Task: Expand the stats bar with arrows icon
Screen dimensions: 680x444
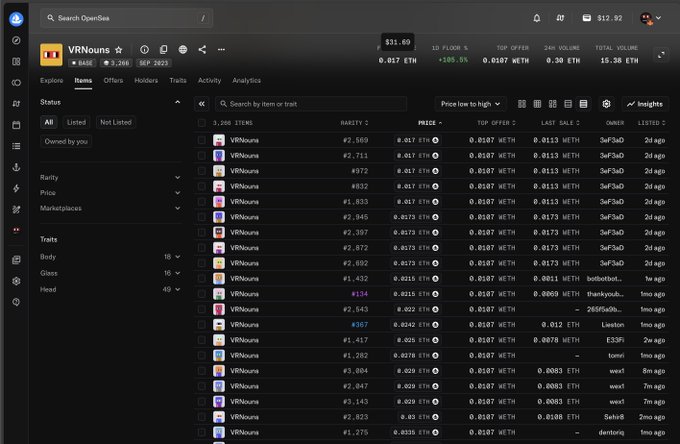Action: pyautogui.click(x=661, y=55)
